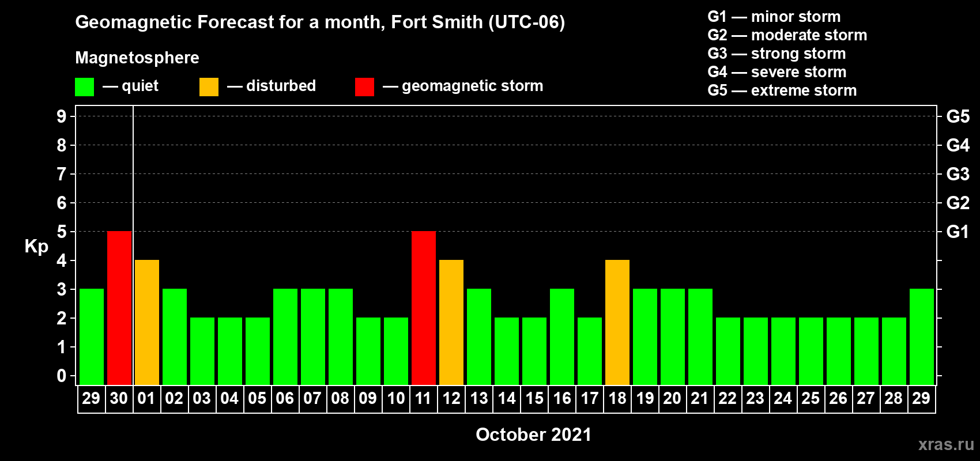Click the date label 05
The height and width of the screenshot is (461, 980).
click(x=257, y=399)
